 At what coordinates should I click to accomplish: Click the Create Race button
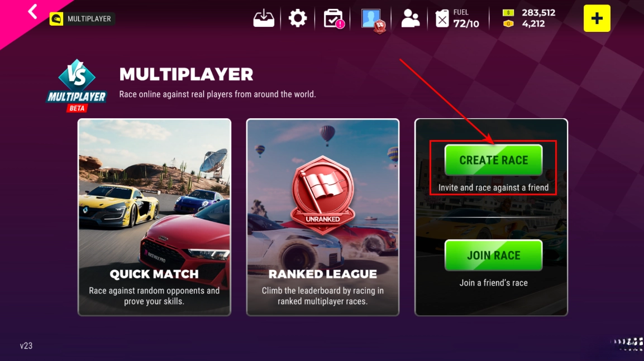pos(493,160)
